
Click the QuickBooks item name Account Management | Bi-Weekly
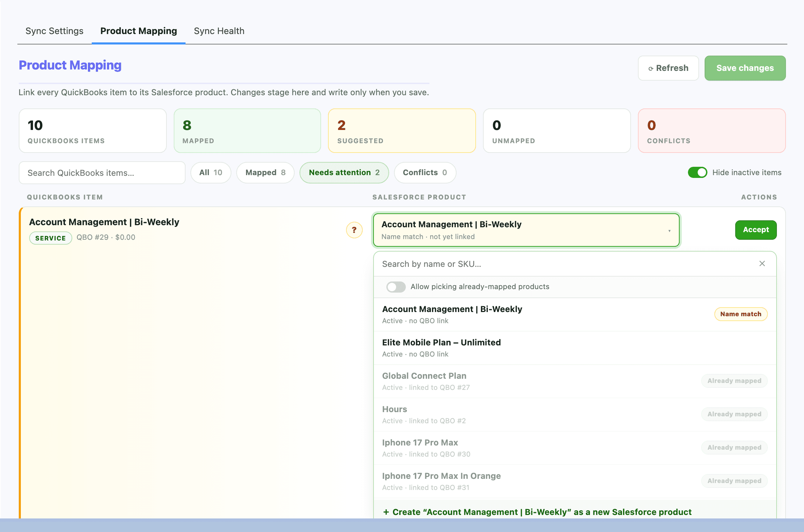104,222
